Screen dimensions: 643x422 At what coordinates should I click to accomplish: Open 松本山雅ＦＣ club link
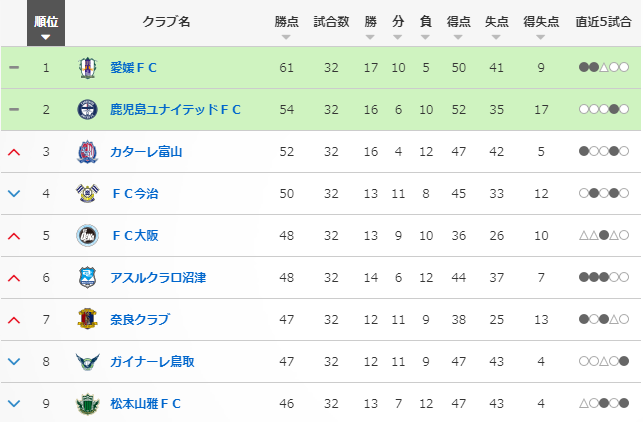(146, 404)
